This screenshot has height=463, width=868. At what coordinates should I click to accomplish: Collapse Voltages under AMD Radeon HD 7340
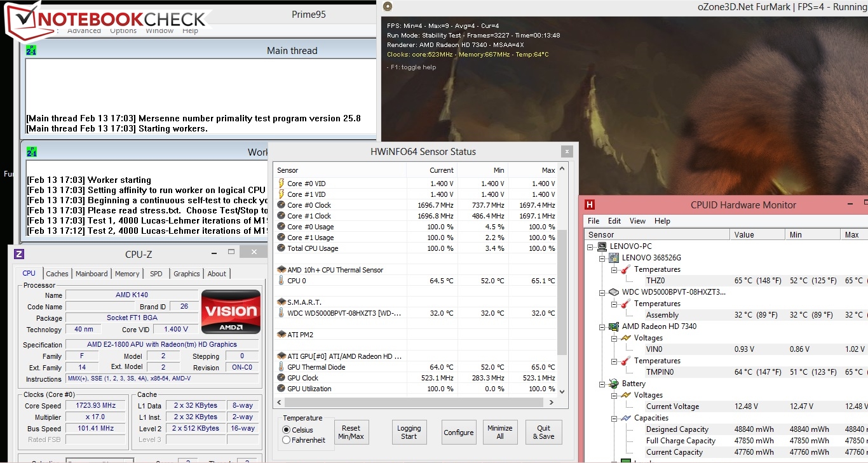[x=614, y=338]
